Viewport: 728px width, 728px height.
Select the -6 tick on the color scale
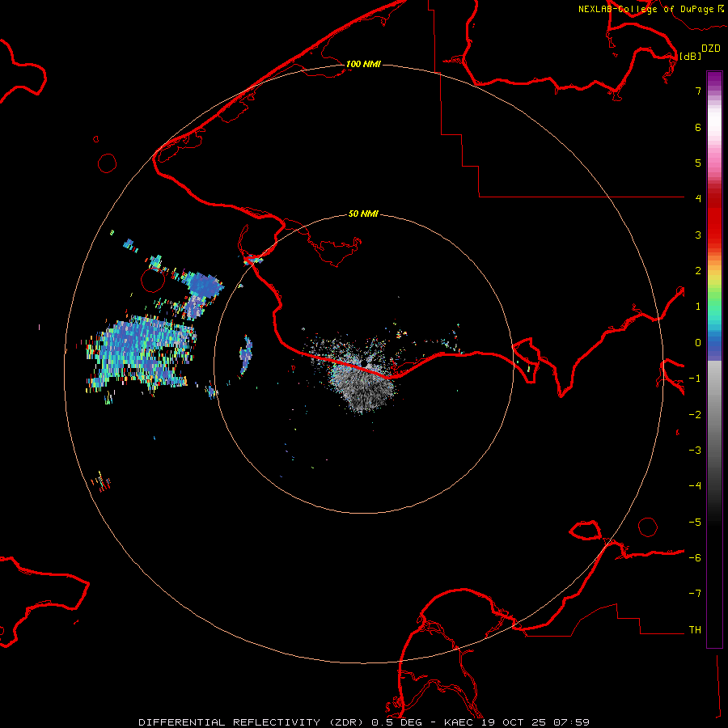[x=695, y=558]
